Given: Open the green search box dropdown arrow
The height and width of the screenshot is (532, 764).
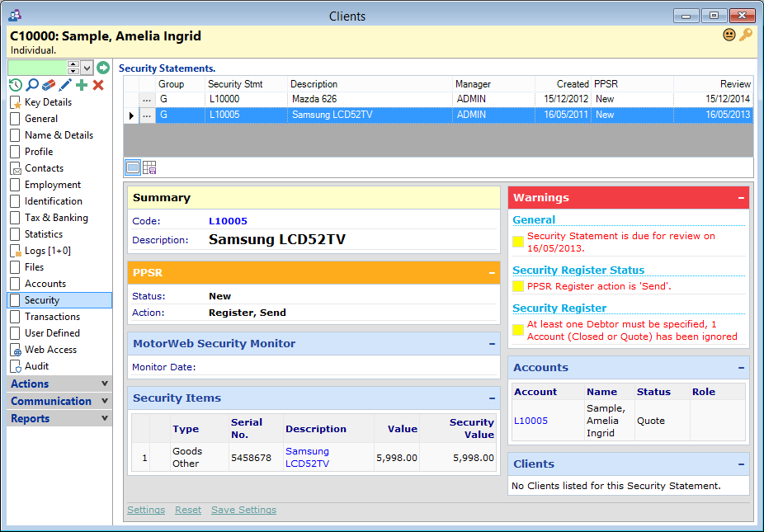Looking at the screenshot, I should (87, 68).
